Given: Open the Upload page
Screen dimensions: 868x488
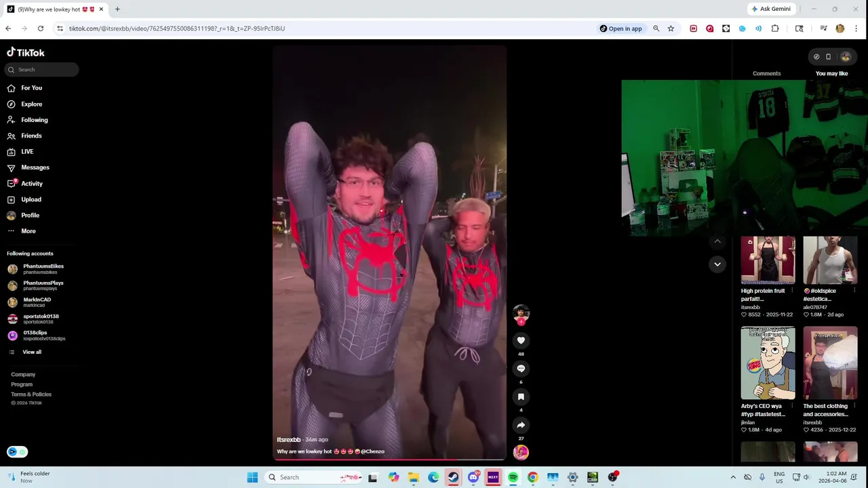Looking at the screenshot, I should click(x=24, y=200).
